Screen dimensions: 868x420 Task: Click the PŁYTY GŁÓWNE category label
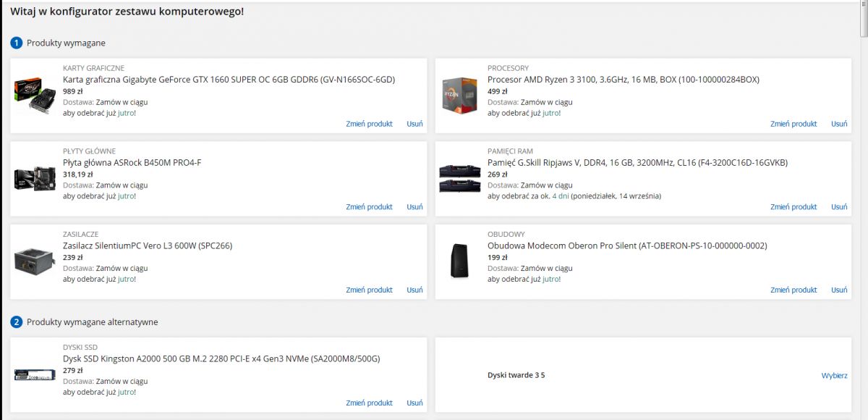89,151
